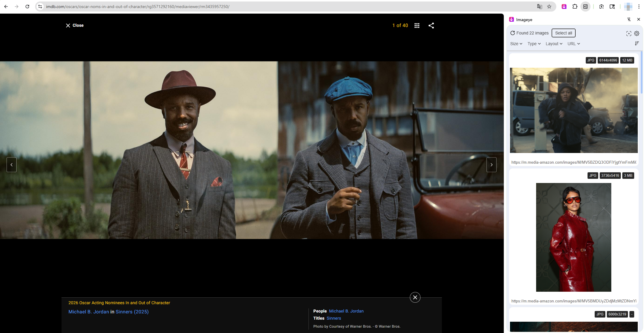Advance to the next photo with right arrow
This screenshot has width=644, height=333.
point(492,165)
